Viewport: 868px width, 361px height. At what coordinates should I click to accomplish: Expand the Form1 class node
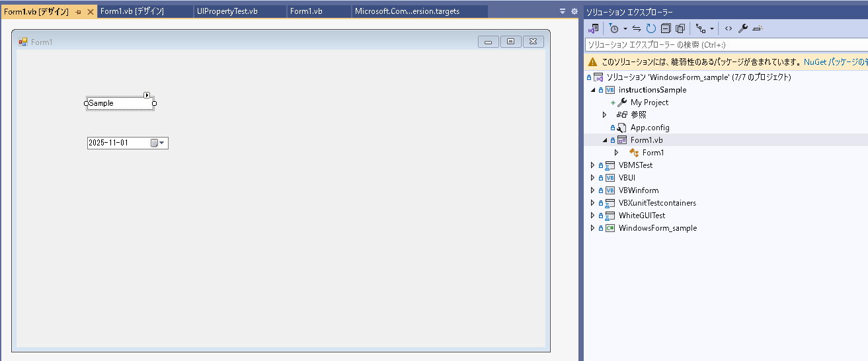[x=616, y=153]
